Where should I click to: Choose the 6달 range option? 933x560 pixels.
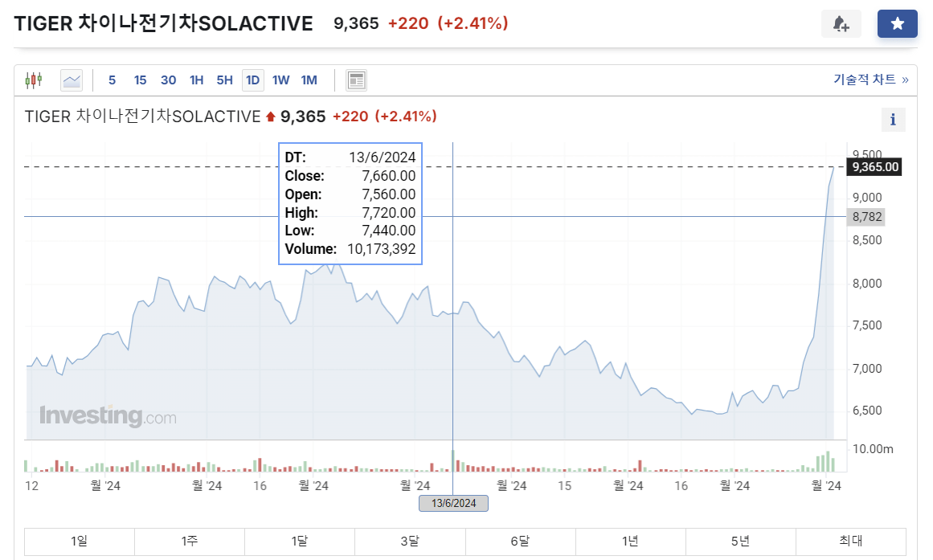click(520, 542)
